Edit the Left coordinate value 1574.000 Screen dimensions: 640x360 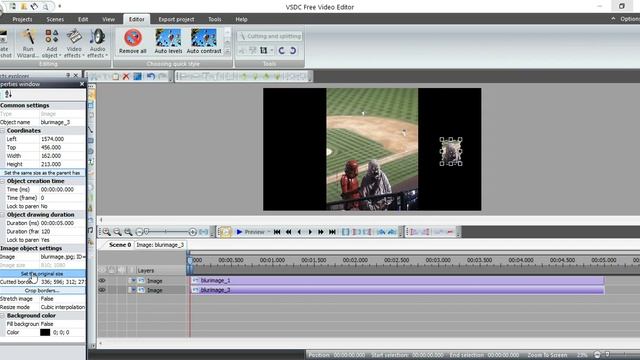(x=62, y=139)
